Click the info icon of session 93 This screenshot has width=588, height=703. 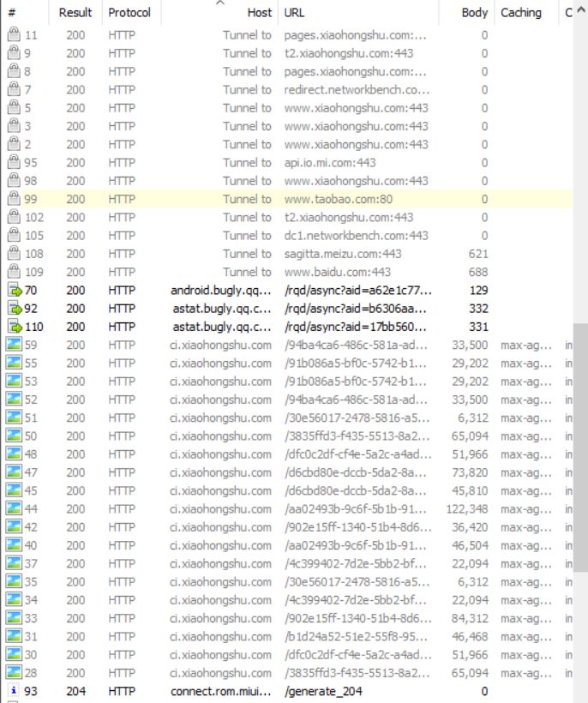coord(14,691)
